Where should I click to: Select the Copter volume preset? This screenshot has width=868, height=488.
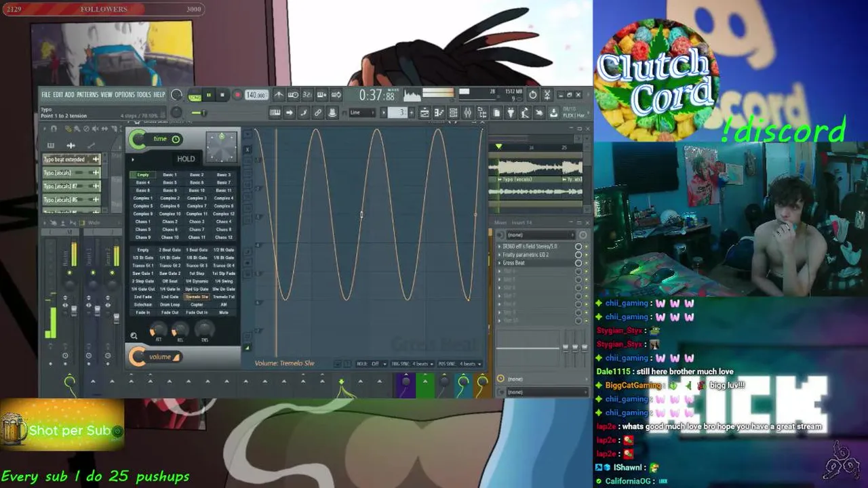(197, 304)
